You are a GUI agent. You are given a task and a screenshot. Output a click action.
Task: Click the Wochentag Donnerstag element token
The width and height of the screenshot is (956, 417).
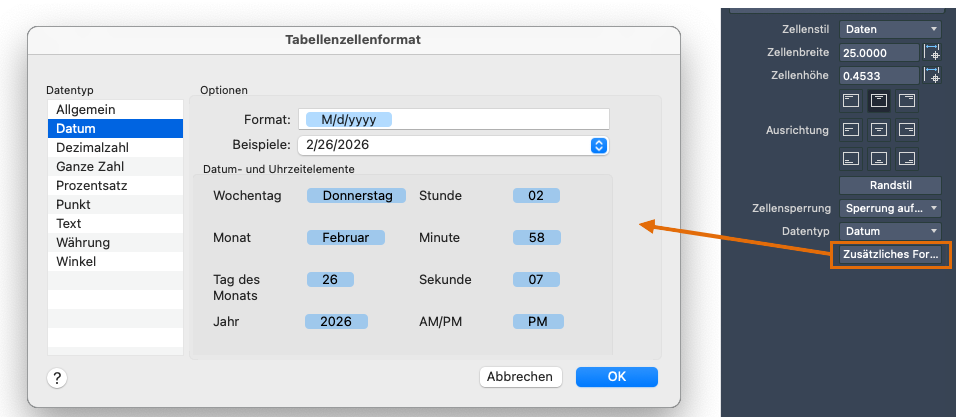coord(357,195)
